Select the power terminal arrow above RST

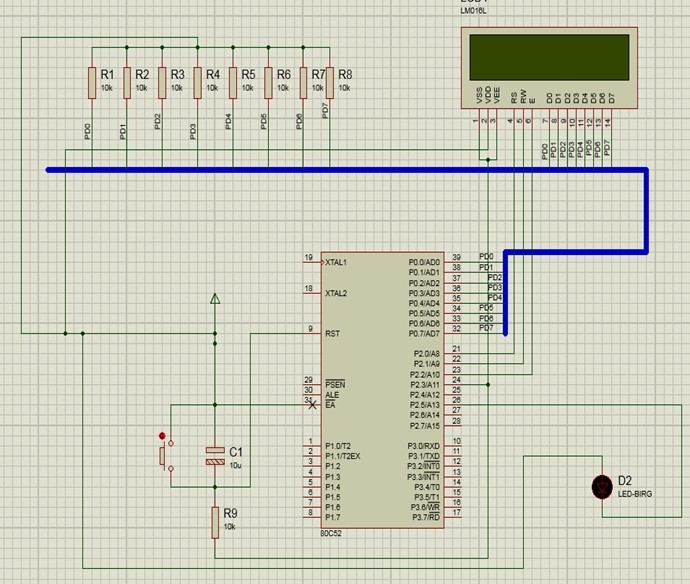[214, 299]
